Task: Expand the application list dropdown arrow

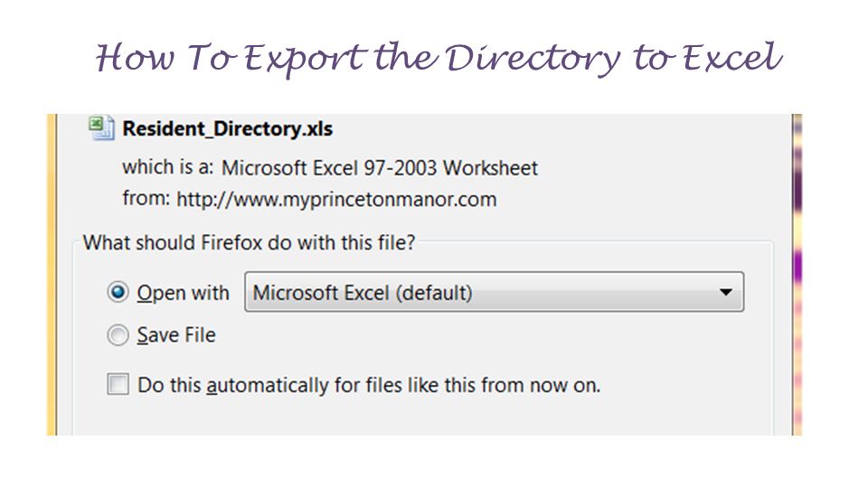Action: [726, 292]
